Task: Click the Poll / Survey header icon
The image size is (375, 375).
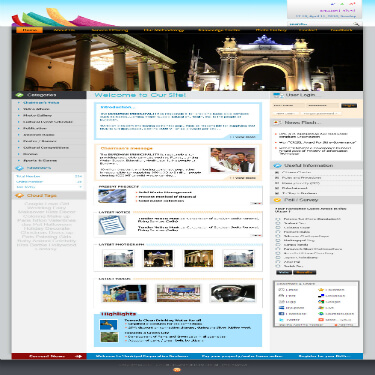Action: tap(277, 200)
